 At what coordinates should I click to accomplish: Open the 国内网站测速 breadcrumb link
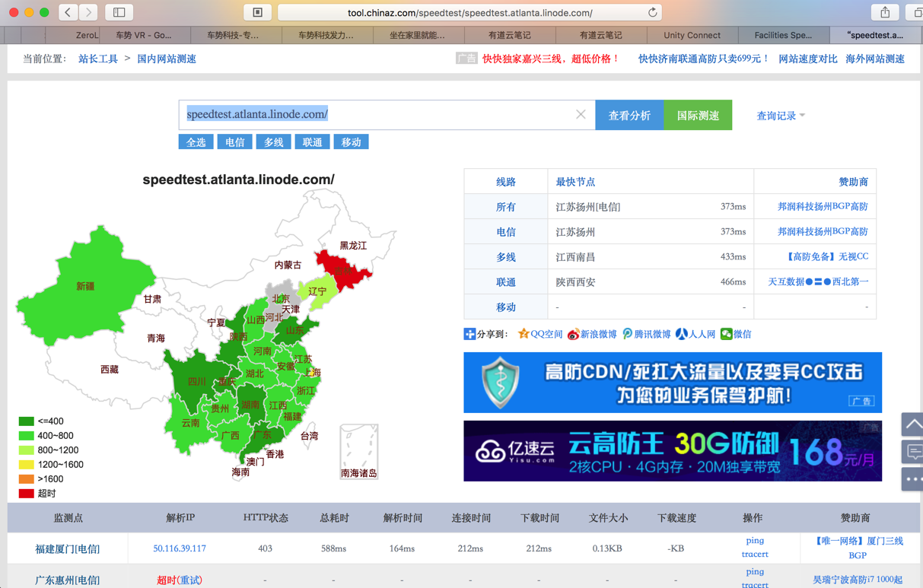coord(167,59)
